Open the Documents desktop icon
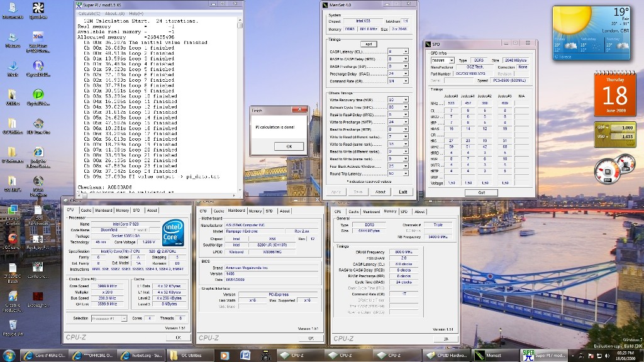 [x=13, y=11]
